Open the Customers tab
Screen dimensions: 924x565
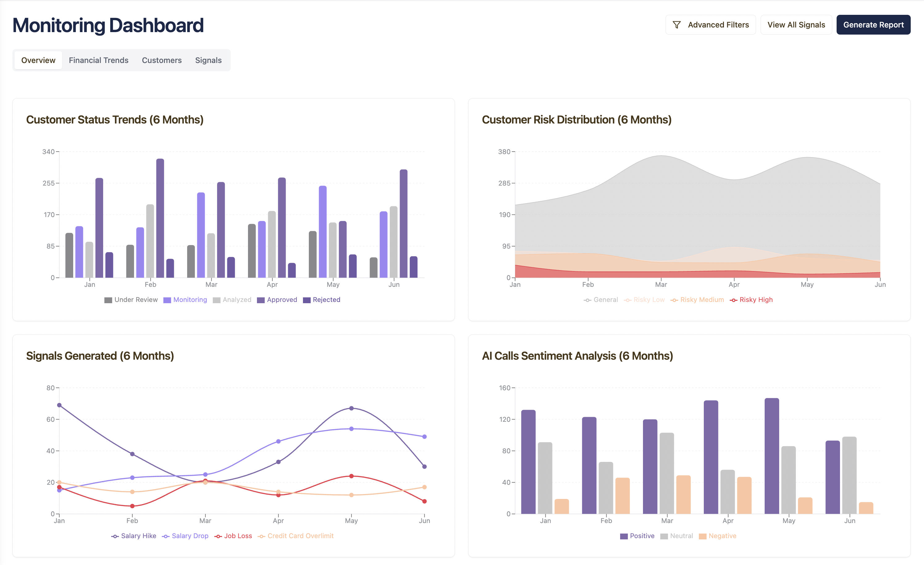coord(162,60)
